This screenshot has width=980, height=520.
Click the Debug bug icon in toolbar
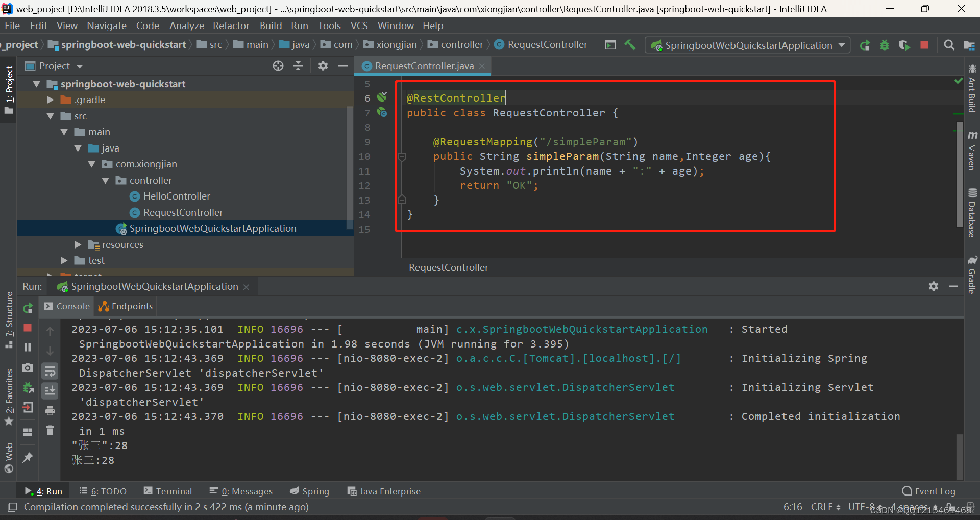click(885, 45)
